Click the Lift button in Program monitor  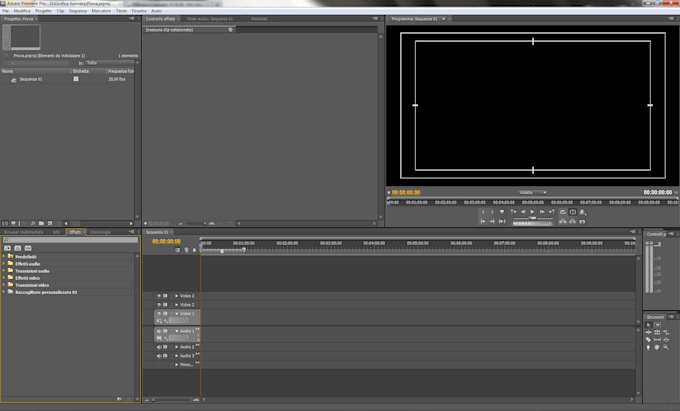pyautogui.click(x=562, y=222)
